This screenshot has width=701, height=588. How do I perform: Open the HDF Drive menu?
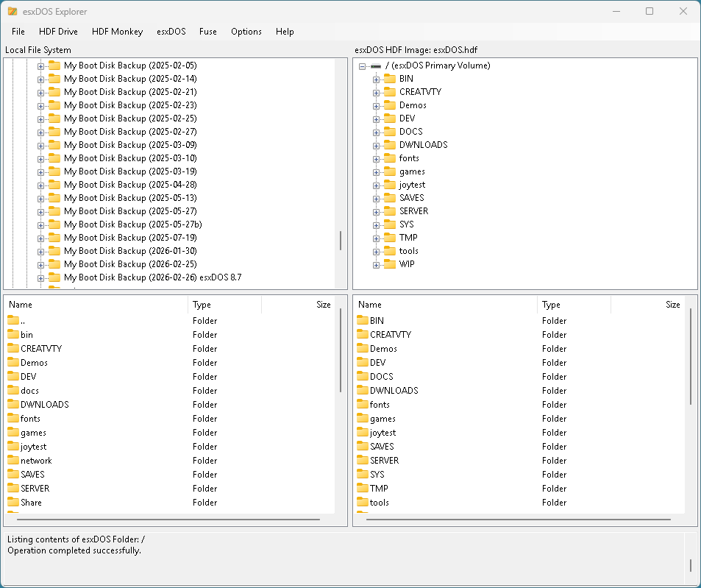[58, 32]
